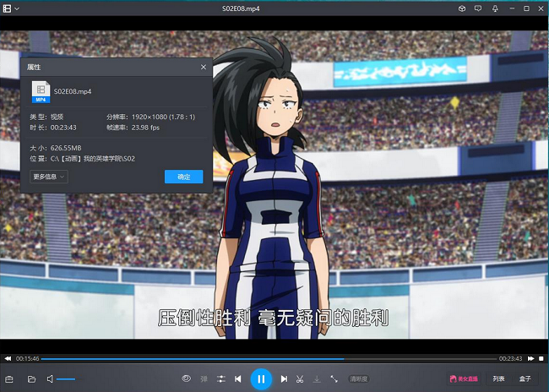The width and height of the screenshot is (549, 392).
Task: Open the 清晰度 quality selector
Action: [359, 379]
